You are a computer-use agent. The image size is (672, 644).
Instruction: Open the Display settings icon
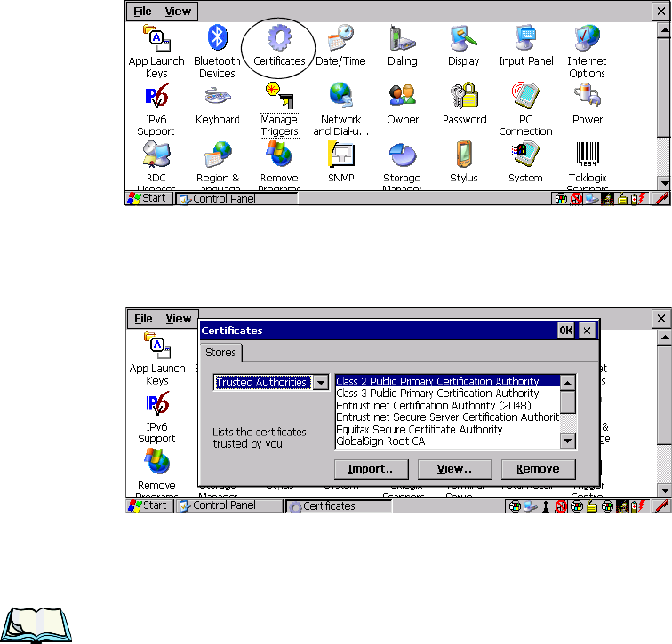tap(464, 46)
